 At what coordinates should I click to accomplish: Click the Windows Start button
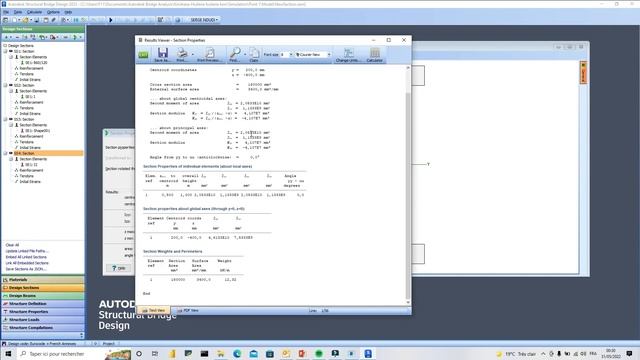coord(8,353)
